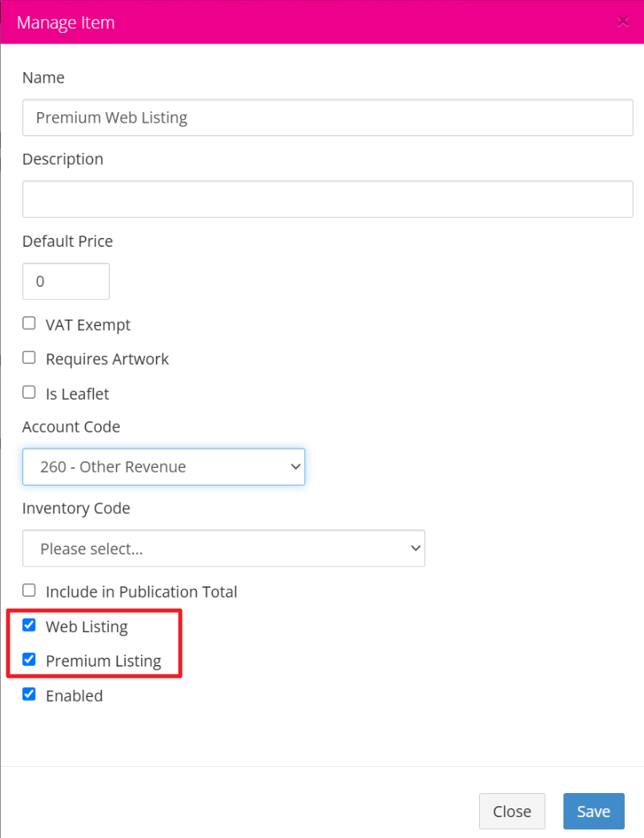Click the Description text field

[x=328, y=199]
